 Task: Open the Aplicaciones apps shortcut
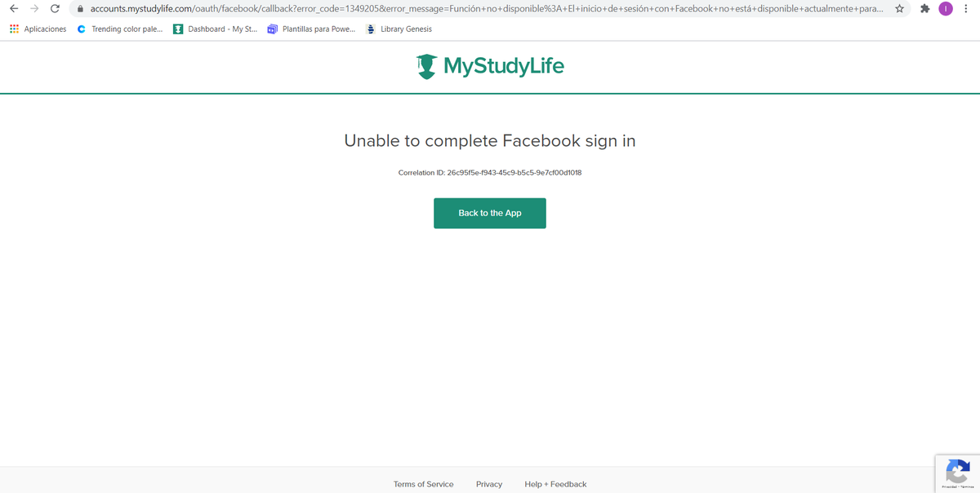click(38, 29)
